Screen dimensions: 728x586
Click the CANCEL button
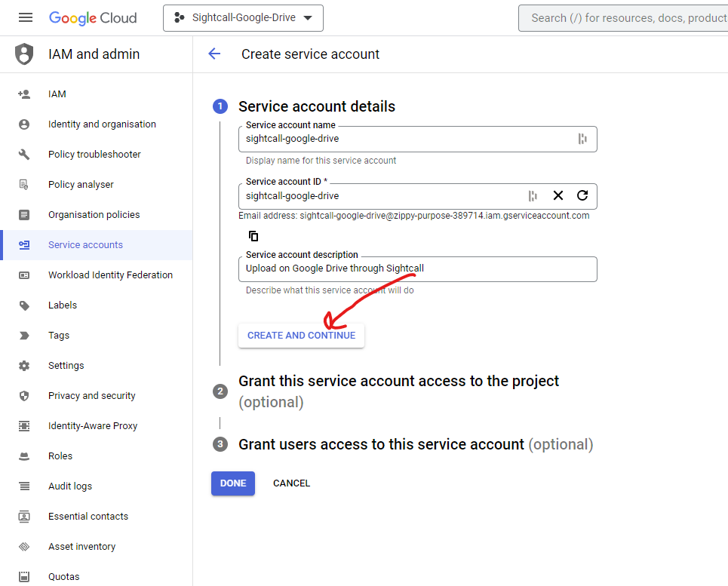click(291, 483)
